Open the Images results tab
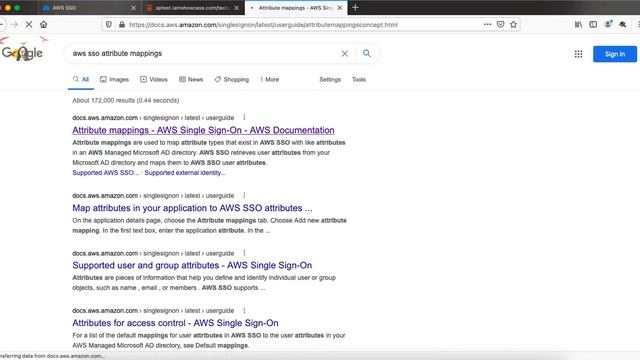640x360 pixels. (114, 80)
